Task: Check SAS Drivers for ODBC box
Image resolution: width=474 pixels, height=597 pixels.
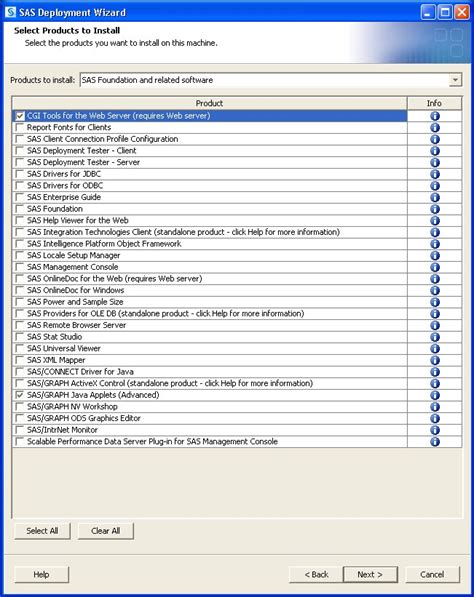Action: [19, 185]
